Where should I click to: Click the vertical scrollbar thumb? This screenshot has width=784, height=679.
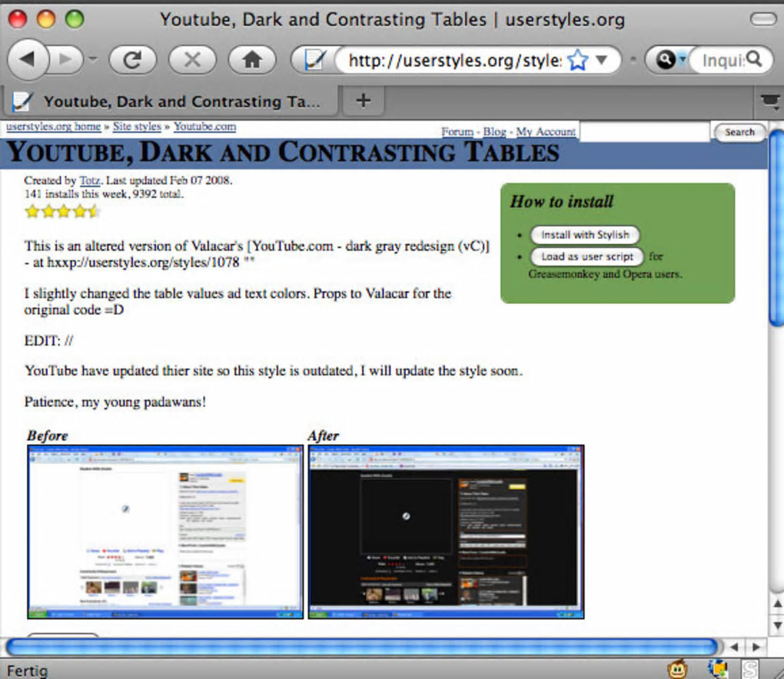click(x=776, y=228)
